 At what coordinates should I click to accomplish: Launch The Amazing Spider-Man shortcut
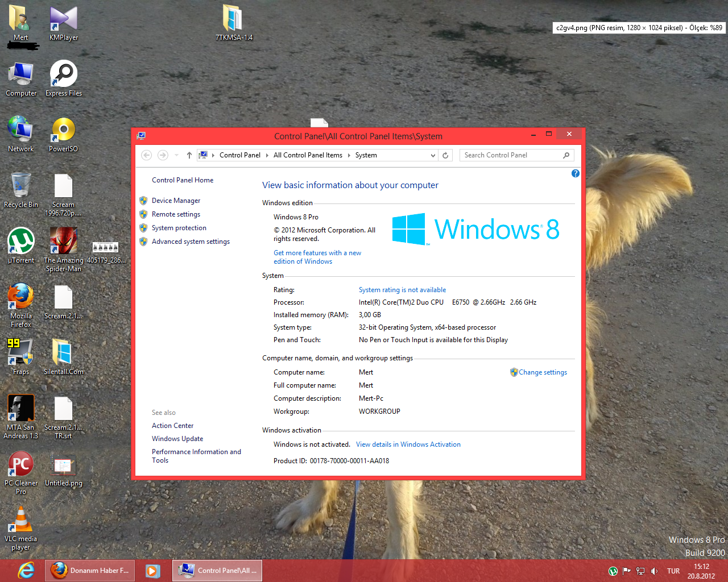coord(63,249)
